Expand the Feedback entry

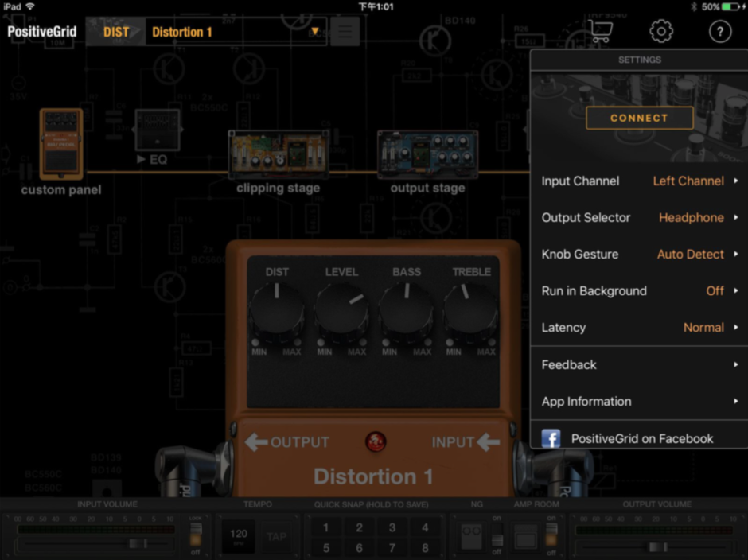(x=639, y=365)
